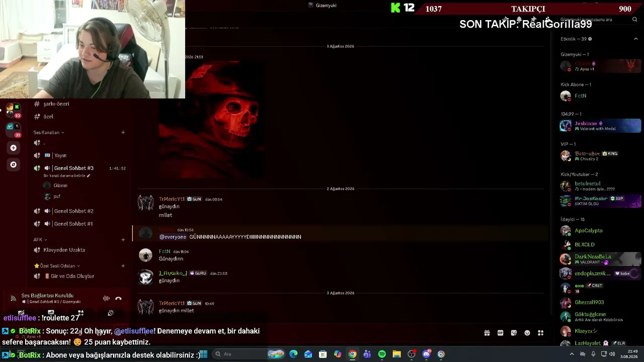
Task: Open the GIF picker
Action: click(x=500, y=333)
